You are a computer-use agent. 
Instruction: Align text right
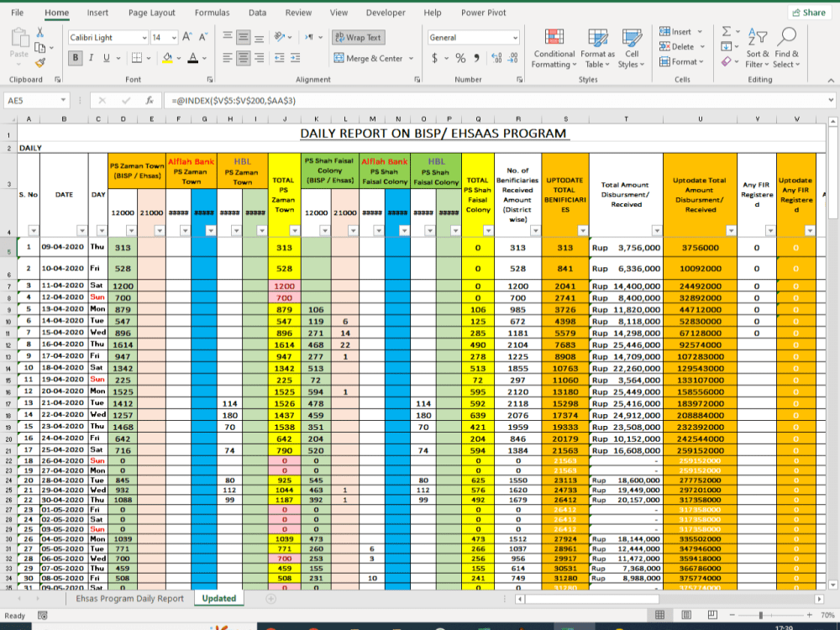pos(260,58)
